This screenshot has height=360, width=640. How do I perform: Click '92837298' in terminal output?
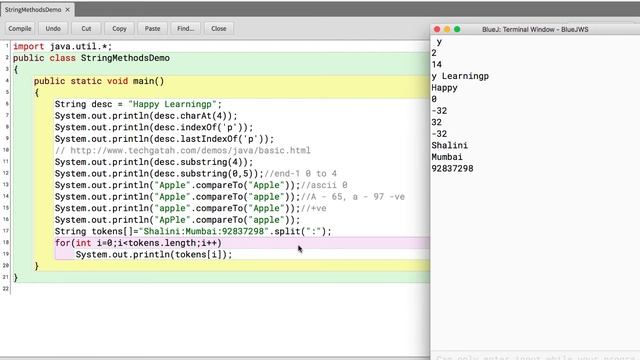click(x=452, y=169)
